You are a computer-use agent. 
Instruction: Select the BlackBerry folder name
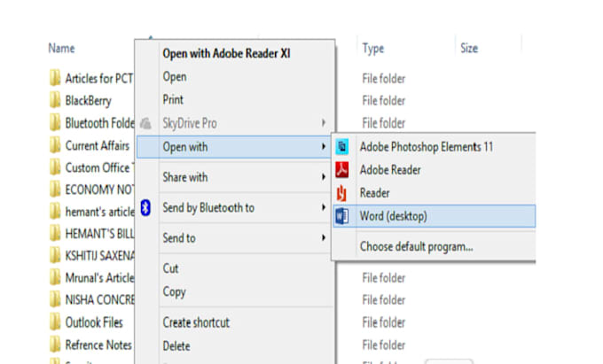[88, 101]
